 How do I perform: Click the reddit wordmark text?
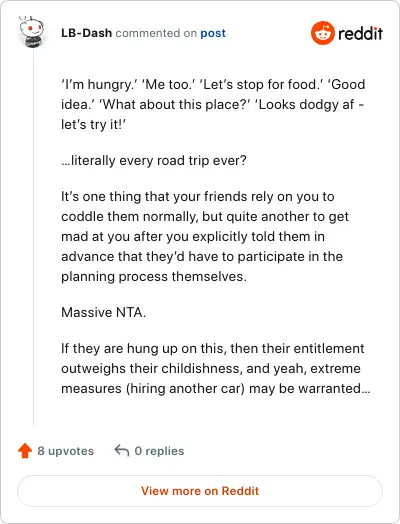point(360,33)
